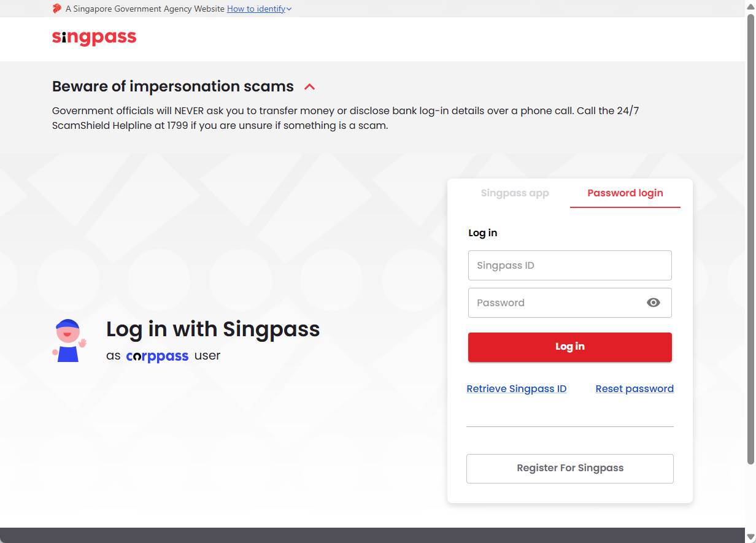The width and height of the screenshot is (756, 543).
Task: Click the Corppass logo
Action: coord(157,356)
